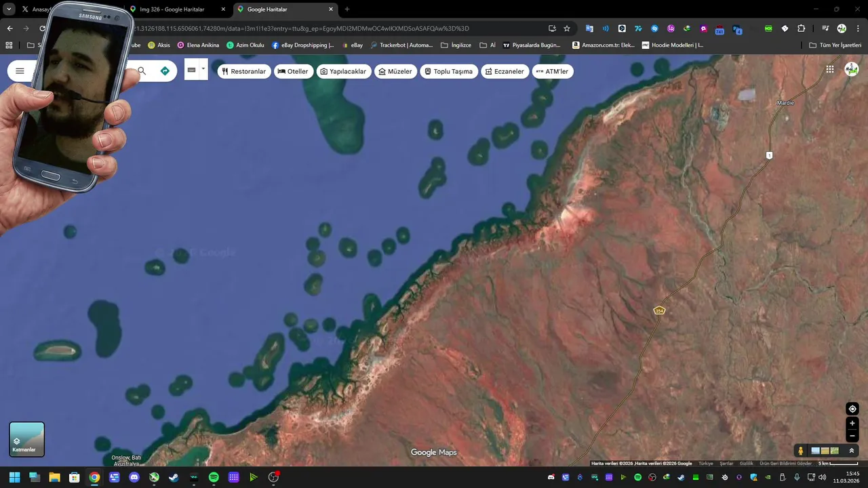Filter by Yapılacaklar chip
This screenshot has width=868, height=488.
pyautogui.click(x=344, y=71)
